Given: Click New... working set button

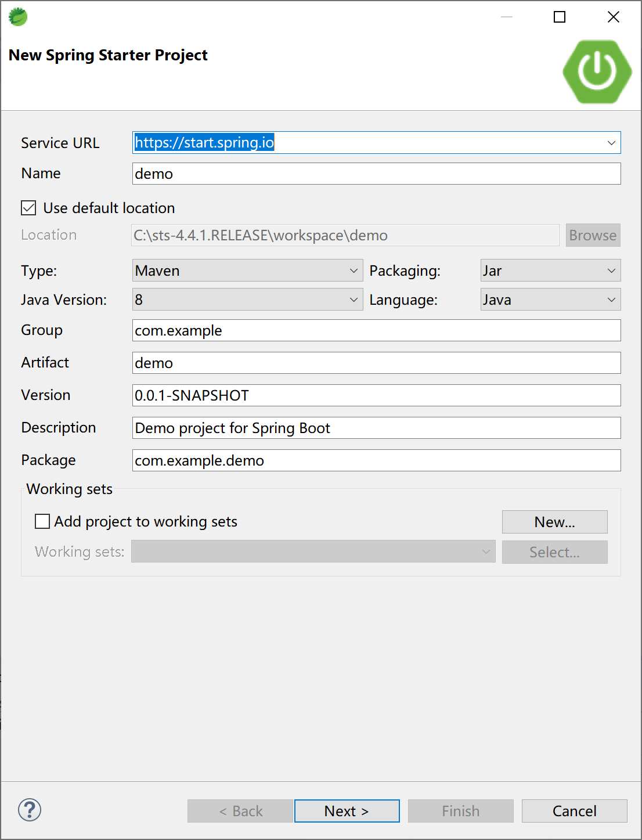Looking at the screenshot, I should [x=554, y=522].
